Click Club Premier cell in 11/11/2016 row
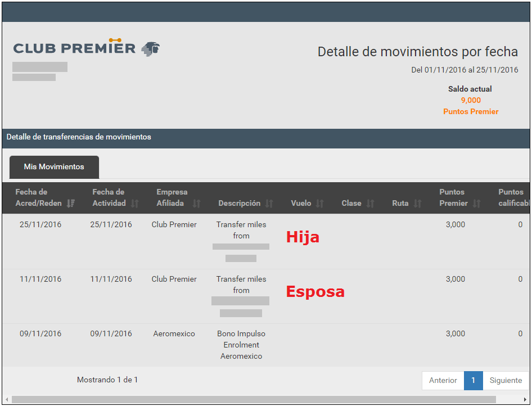The image size is (532, 406). (174, 279)
